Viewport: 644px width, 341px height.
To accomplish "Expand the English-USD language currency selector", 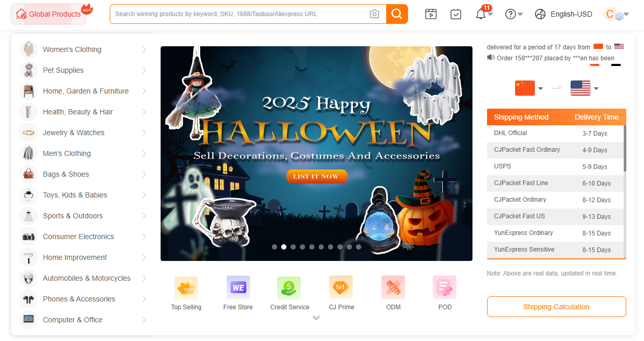I will click(564, 14).
